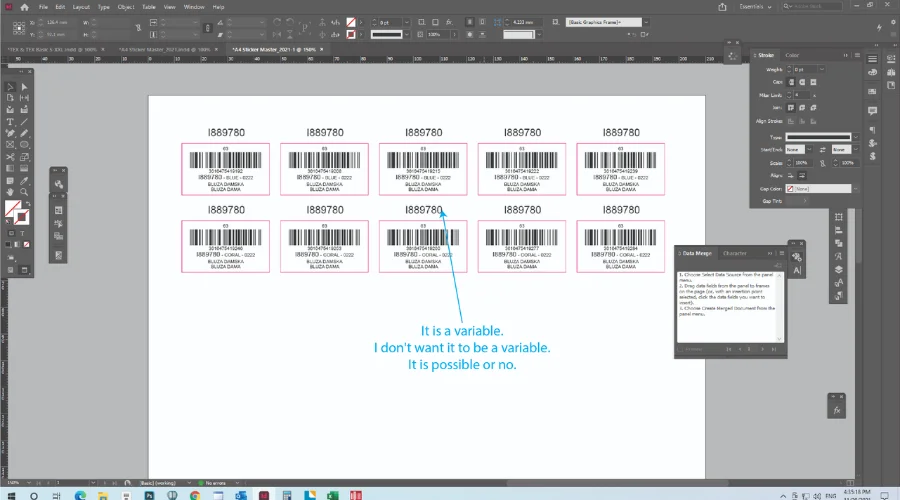Open the Object menu

126,7
